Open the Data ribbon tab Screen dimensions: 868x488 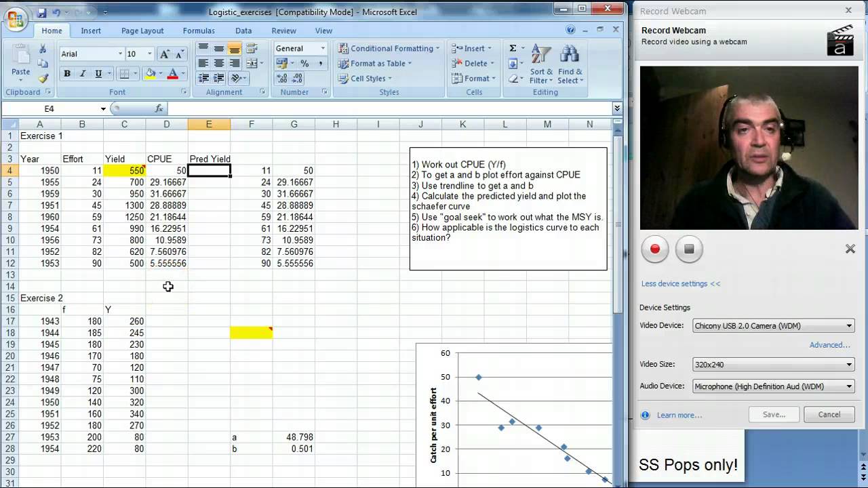243,30
